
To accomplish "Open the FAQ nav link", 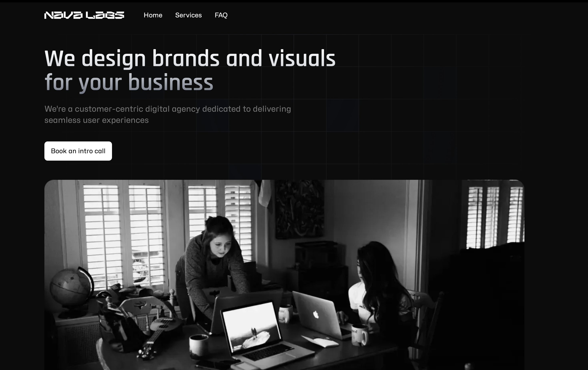I will pos(221,15).
